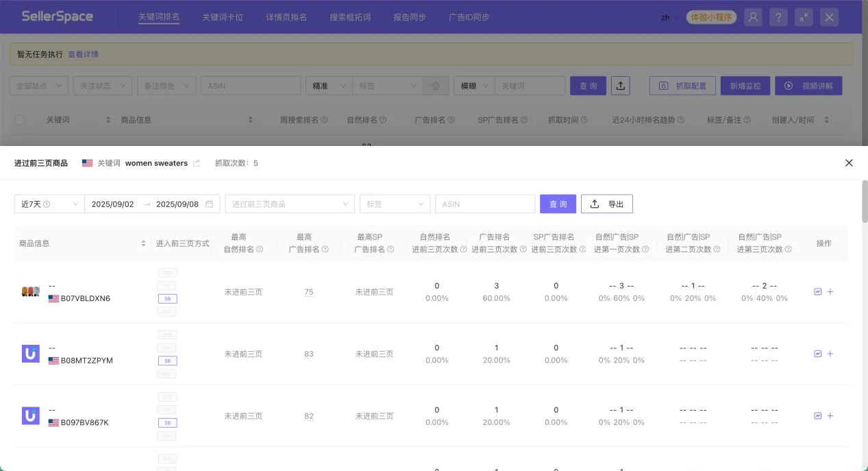Screen dimensions: 868x471
Task: Click SellerSpace logo
Action: 57,16
